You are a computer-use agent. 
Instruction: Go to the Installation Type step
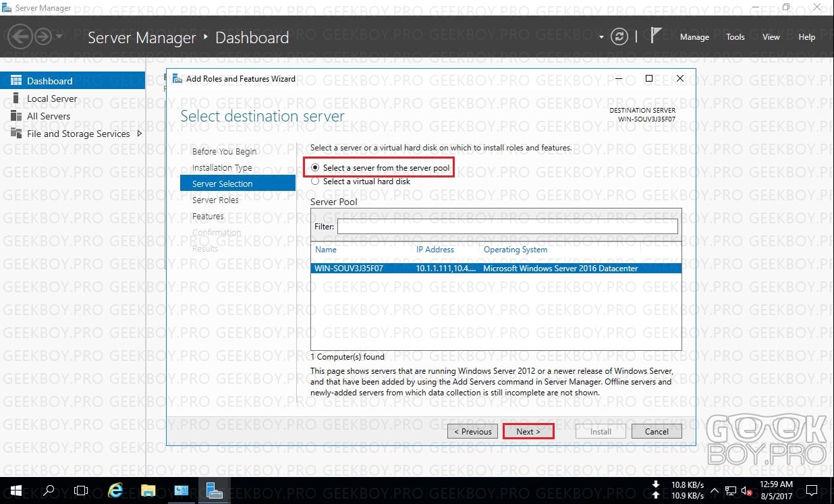coord(222,167)
